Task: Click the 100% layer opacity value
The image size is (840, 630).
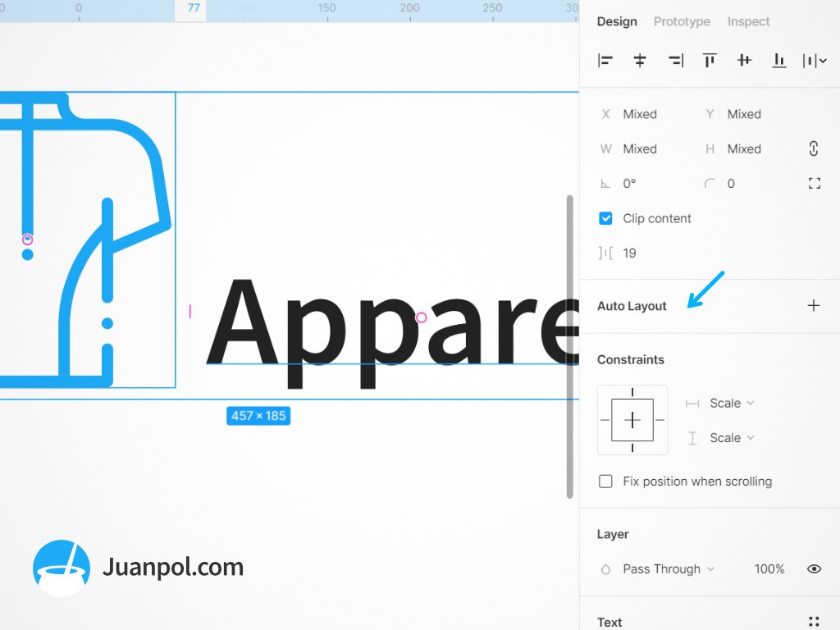Action: coord(769,568)
